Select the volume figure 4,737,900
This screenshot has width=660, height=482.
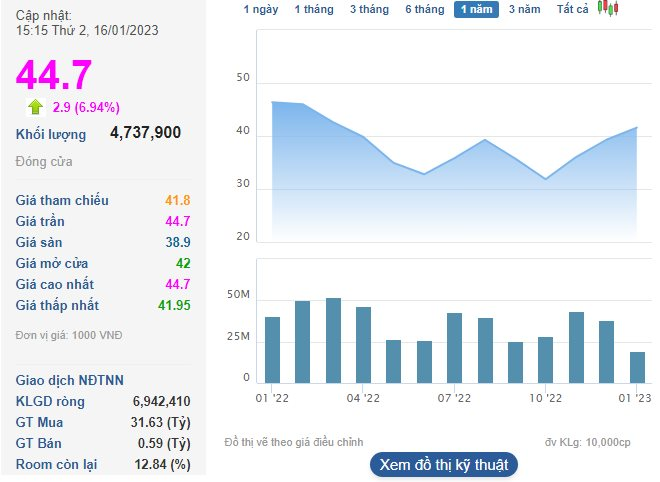point(145,133)
